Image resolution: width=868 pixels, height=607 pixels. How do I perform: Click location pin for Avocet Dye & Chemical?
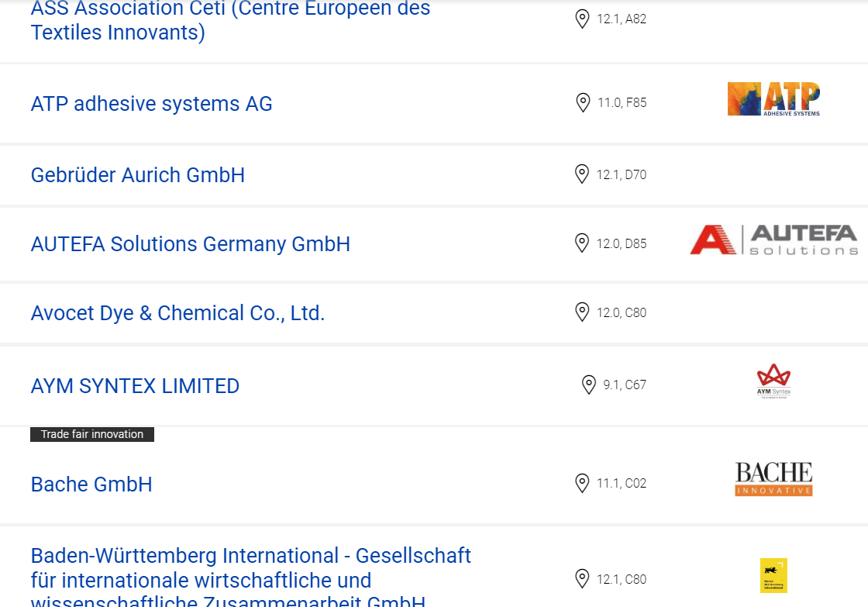point(582,312)
